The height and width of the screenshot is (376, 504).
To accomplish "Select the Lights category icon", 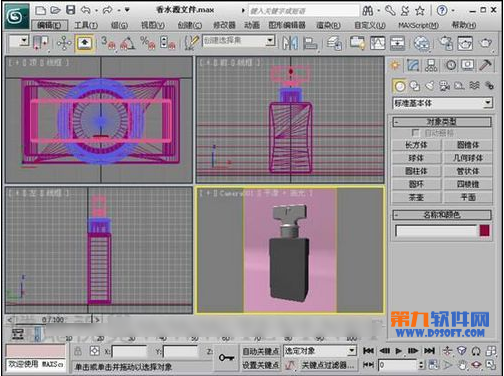I will [x=430, y=86].
